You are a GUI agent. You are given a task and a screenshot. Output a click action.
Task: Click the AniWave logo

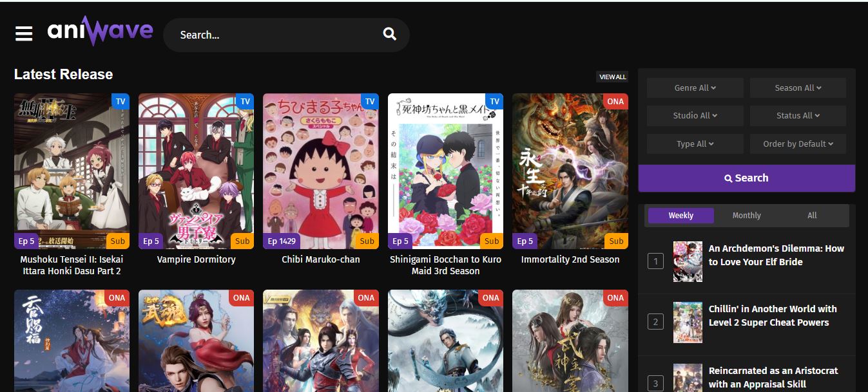pos(101,31)
